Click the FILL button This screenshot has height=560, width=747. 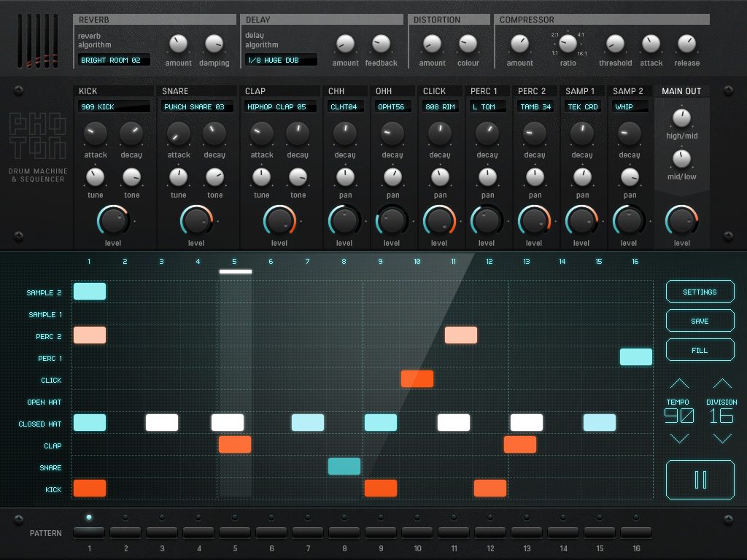click(700, 350)
